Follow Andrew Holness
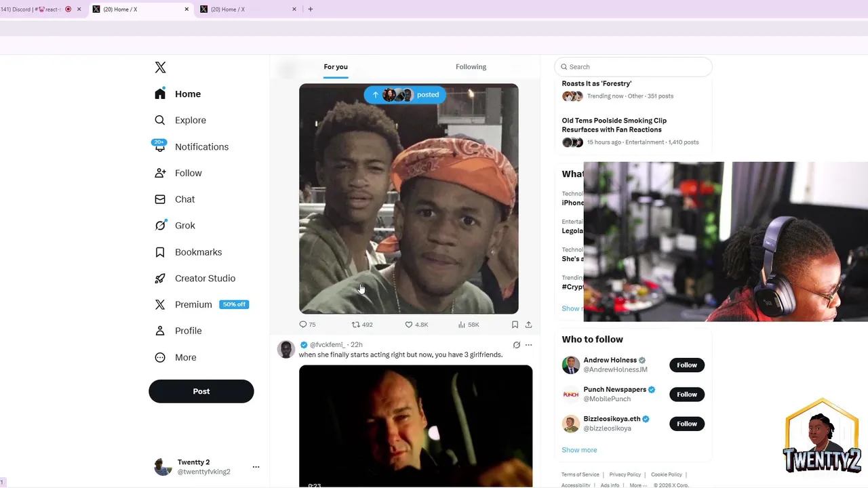The width and height of the screenshot is (868, 488). coord(687,365)
